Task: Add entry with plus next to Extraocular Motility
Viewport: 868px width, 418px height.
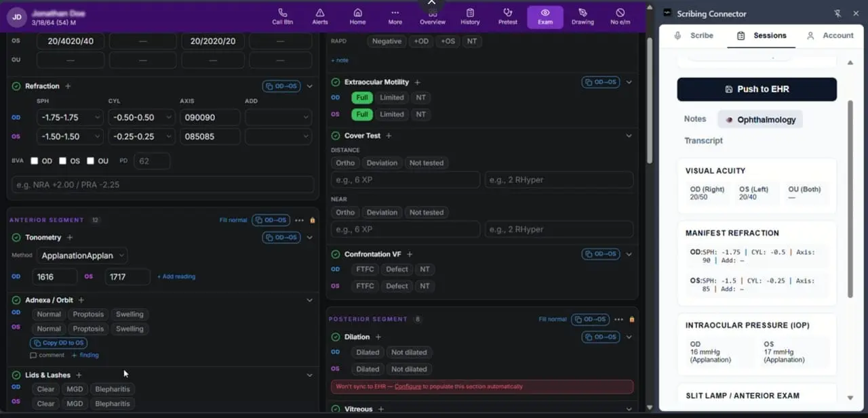Action: [x=417, y=82]
